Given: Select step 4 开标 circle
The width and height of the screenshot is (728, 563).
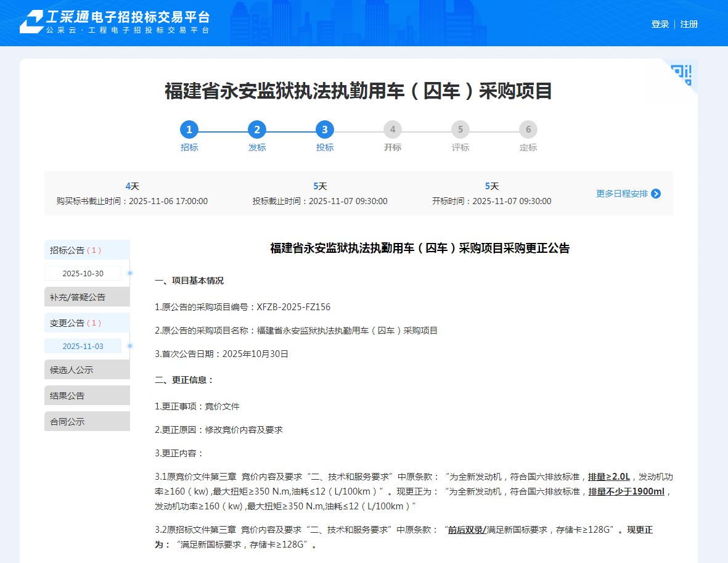Looking at the screenshot, I should point(393,129).
